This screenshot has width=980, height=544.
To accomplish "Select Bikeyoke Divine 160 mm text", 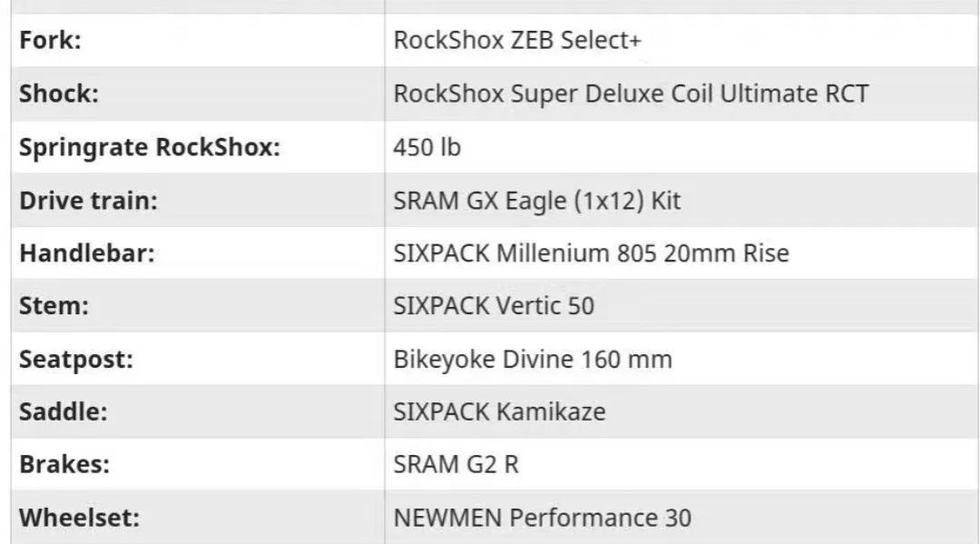I will pos(533,359).
